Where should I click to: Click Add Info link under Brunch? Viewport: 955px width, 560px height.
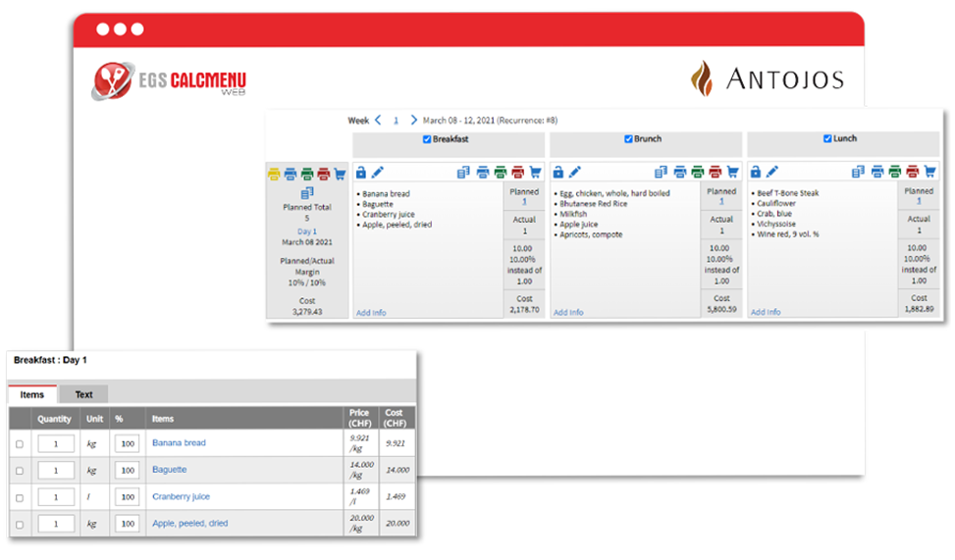568,313
